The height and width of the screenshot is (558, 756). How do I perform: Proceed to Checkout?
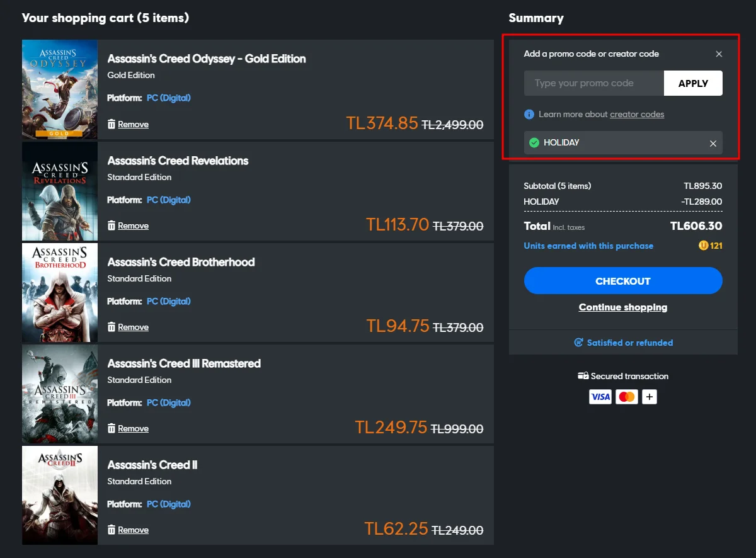coord(623,281)
